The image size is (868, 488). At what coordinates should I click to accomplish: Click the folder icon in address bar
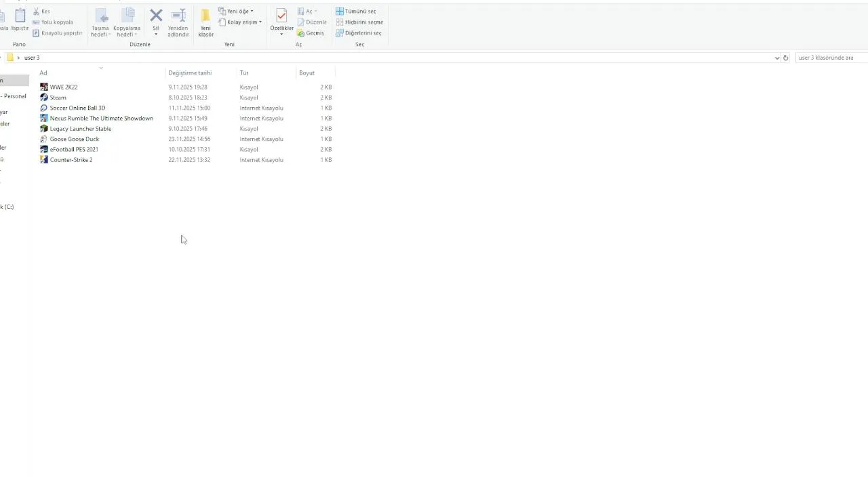tap(9, 58)
